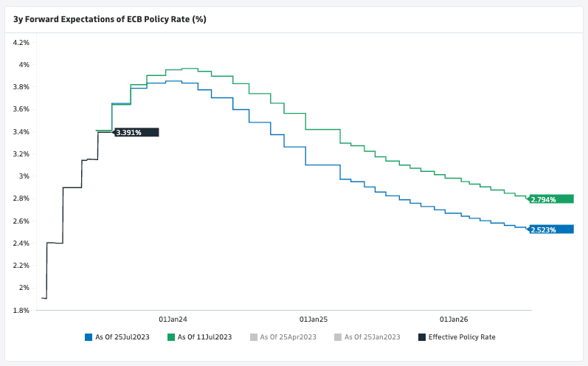The width and height of the screenshot is (588, 366).
Task: Click the green 11Jul2023 legend color square
Action: [x=171, y=337]
